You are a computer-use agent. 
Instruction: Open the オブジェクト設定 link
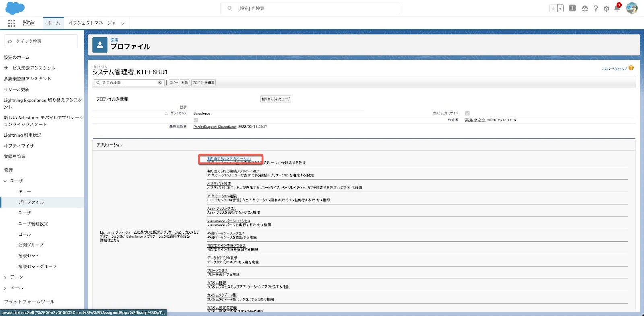tap(219, 184)
